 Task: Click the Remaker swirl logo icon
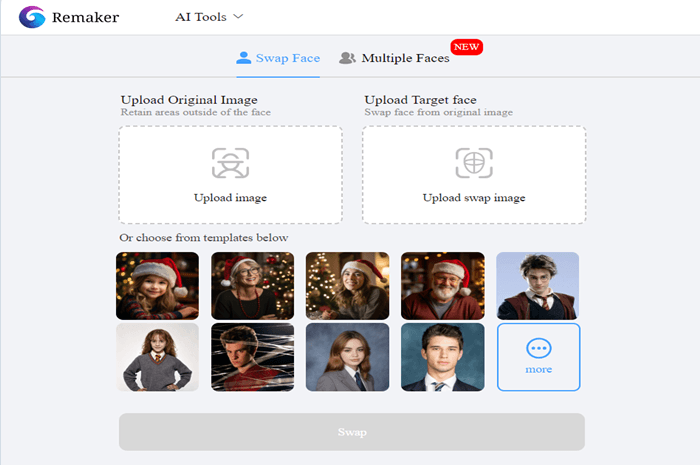pos(32,17)
